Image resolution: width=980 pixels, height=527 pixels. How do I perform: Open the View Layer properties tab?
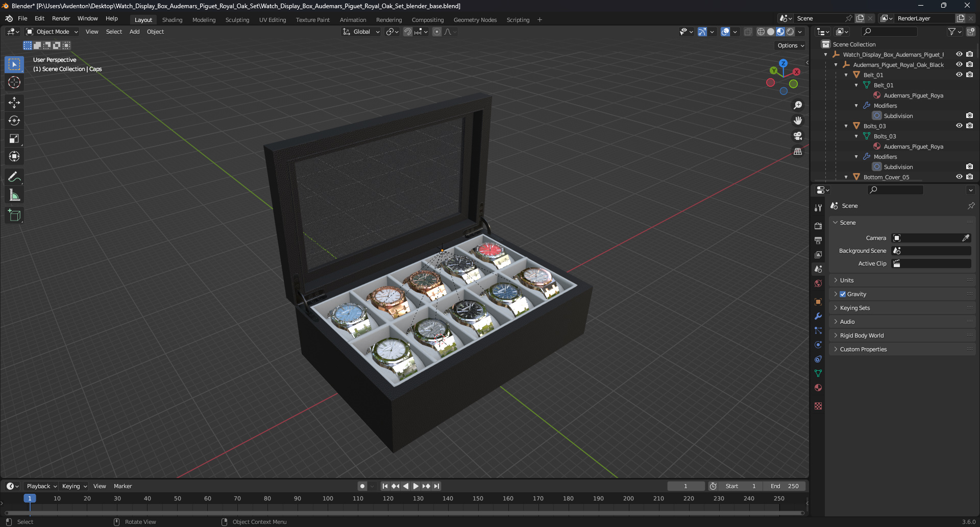click(x=818, y=254)
